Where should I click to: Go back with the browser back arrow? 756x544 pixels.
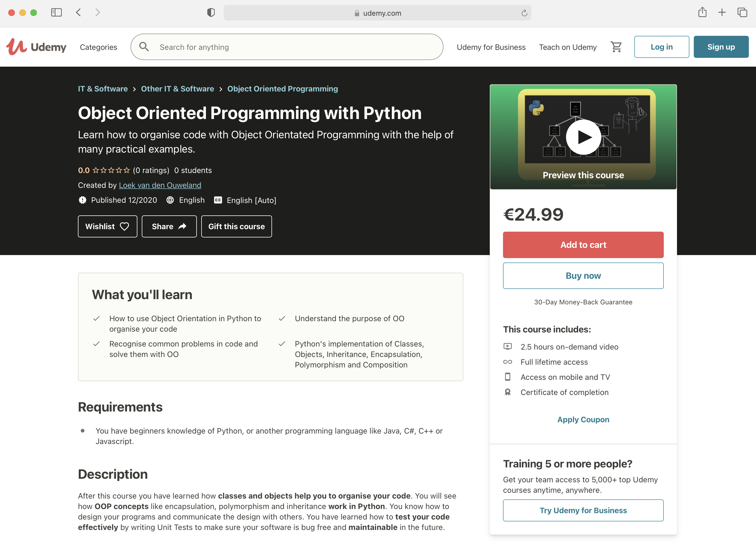click(79, 13)
